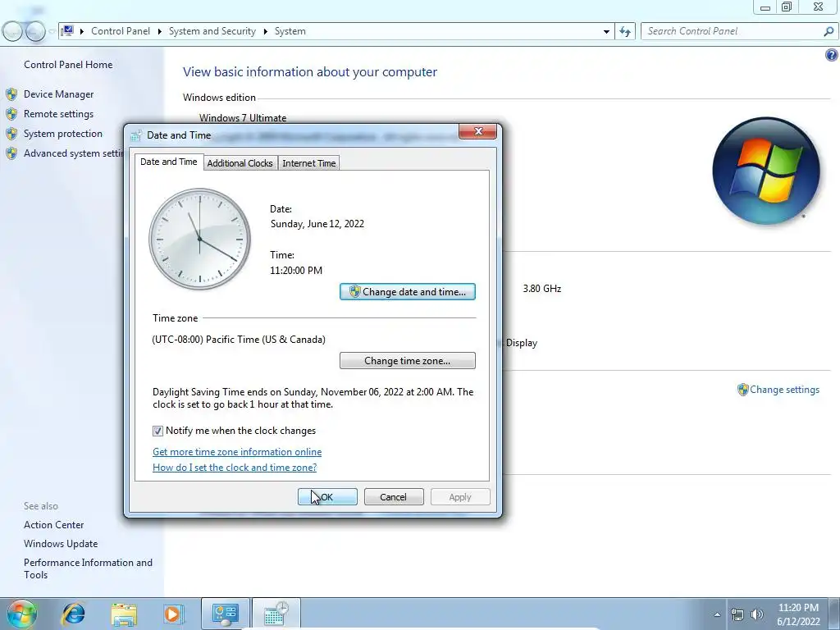Viewport: 840px width, 630px height.
Task: Click the Date and Time title bar icon
Action: (x=137, y=135)
